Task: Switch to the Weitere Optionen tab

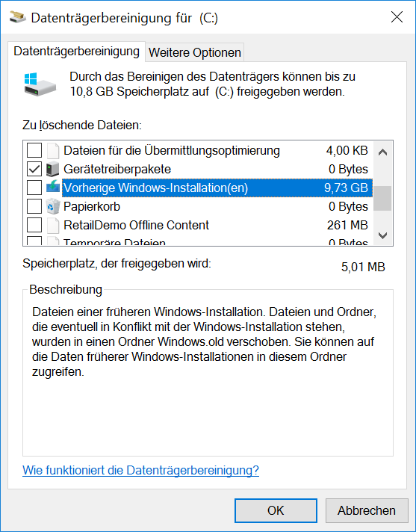Action: [x=195, y=52]
